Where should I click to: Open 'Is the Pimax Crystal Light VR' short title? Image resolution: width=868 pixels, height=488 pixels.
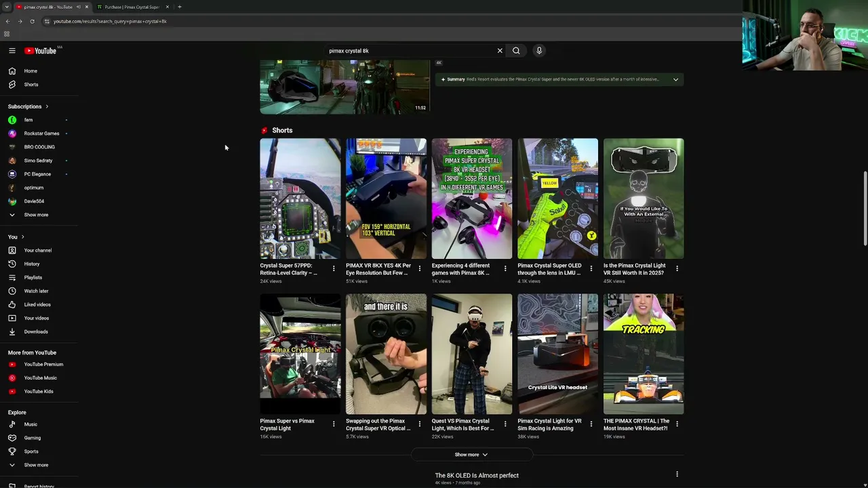click(635, 269)
